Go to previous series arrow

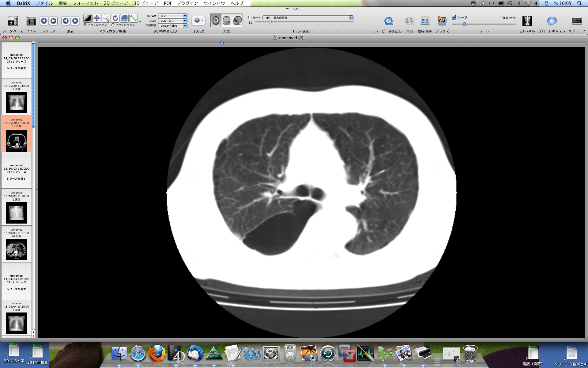pyautogui.click(x=44, y=21)
